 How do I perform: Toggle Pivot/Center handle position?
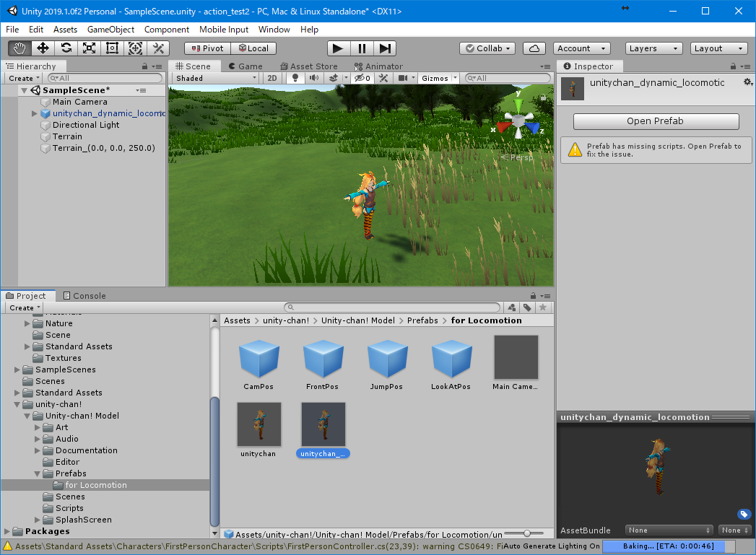208,48
